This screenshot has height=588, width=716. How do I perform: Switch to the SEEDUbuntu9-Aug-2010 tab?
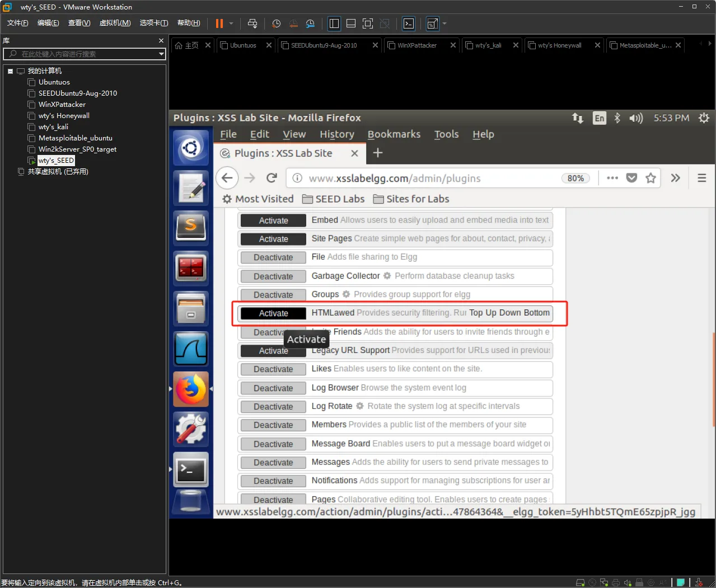324,45
